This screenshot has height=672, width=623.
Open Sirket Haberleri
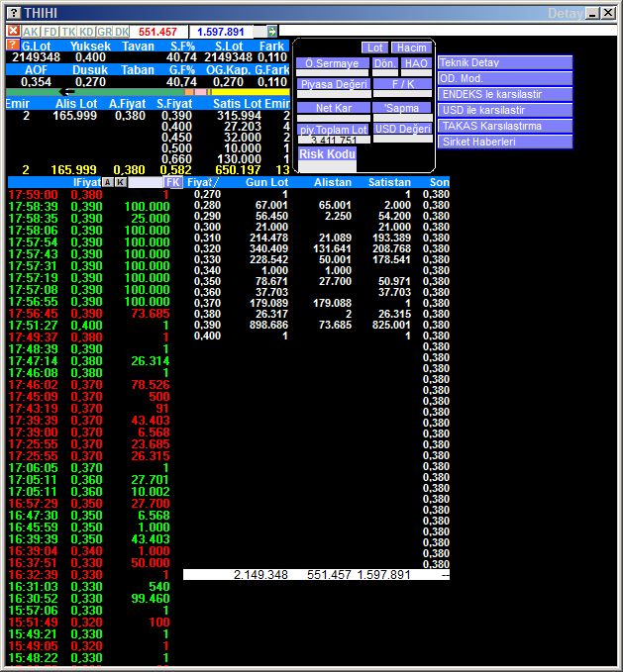click(x=505, y=142)
